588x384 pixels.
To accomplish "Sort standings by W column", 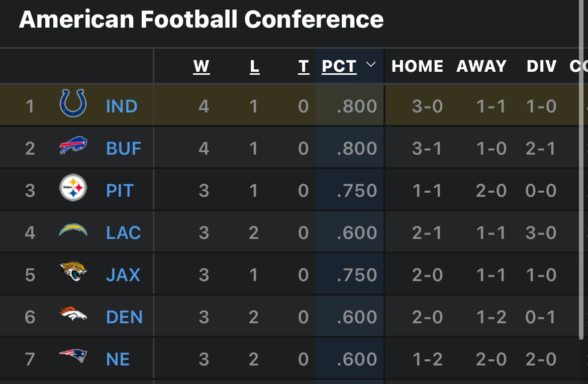I will tap(202, 67).
